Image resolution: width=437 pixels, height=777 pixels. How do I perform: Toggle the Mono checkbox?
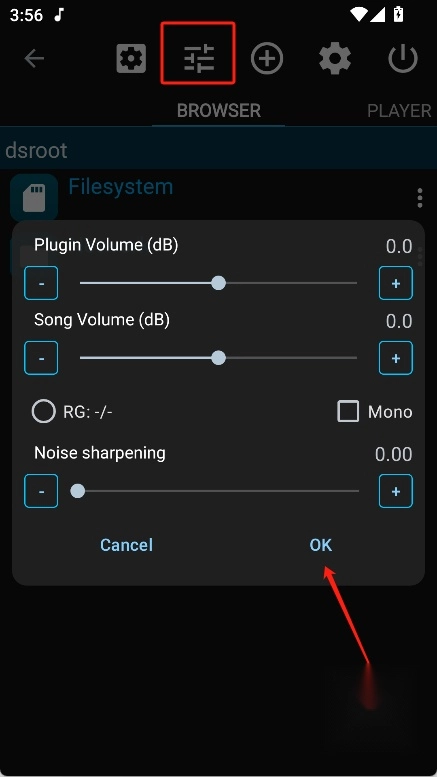348,411
